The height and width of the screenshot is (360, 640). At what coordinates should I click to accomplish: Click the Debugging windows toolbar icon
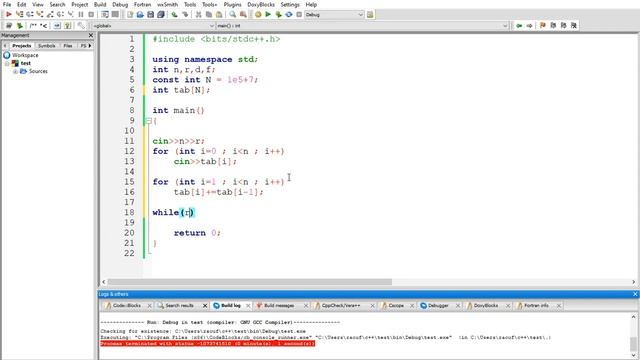105,14
